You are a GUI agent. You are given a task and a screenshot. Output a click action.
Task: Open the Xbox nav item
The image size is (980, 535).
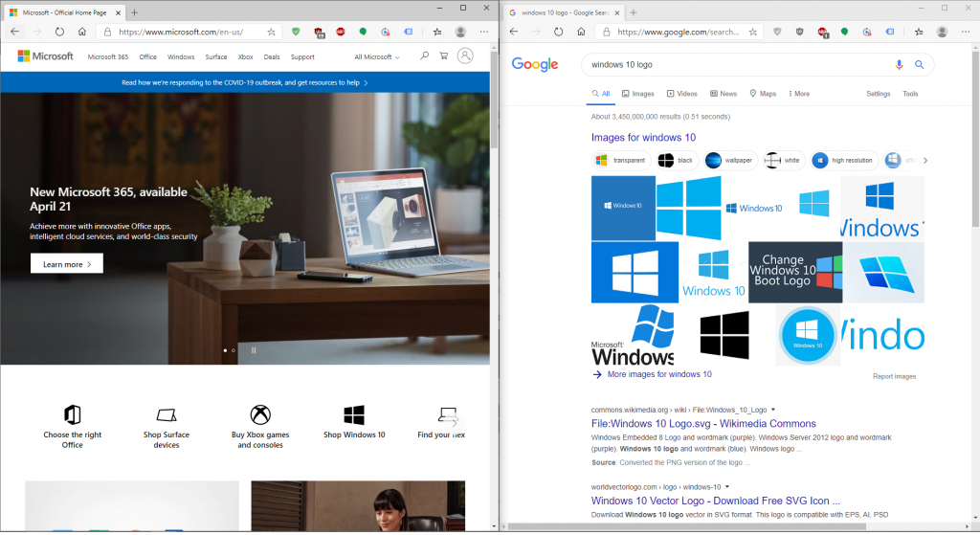pyautogui.click(x=246, y=56)
